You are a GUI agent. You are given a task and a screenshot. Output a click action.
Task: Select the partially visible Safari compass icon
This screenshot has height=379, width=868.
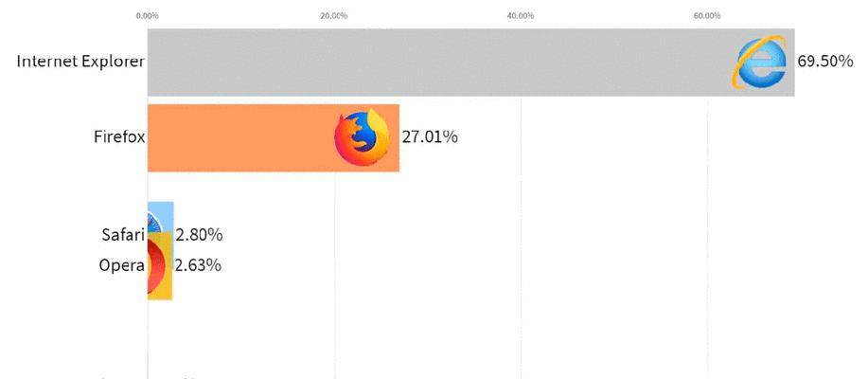tap(155, 221)
